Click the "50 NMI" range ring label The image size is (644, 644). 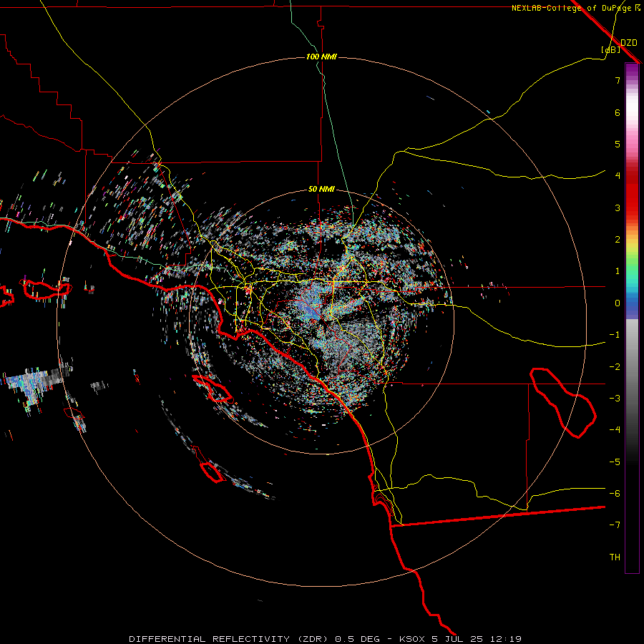321,190
